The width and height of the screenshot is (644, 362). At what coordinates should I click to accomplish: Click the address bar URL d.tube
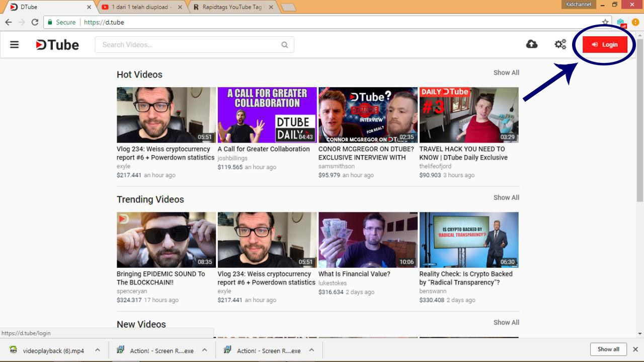coord(104,22)
